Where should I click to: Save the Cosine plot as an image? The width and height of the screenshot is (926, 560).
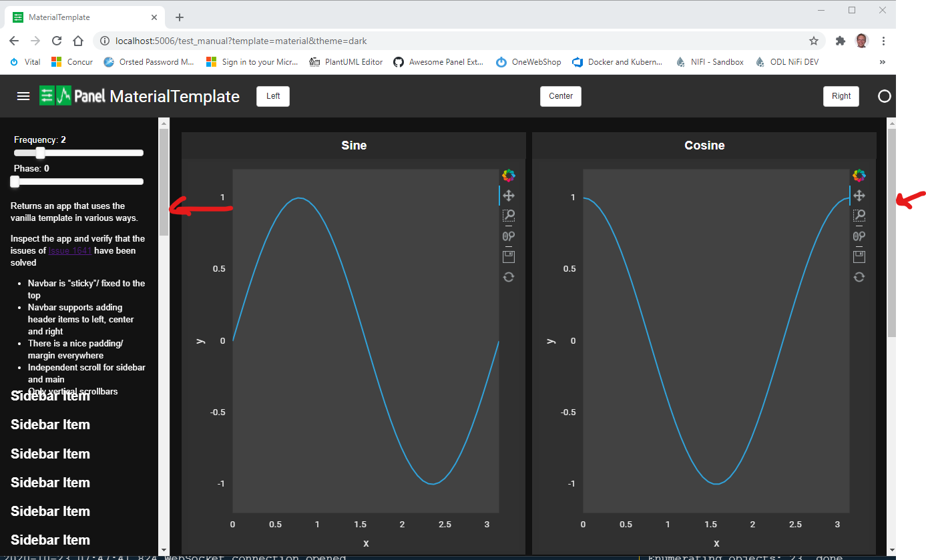[859, 256]
